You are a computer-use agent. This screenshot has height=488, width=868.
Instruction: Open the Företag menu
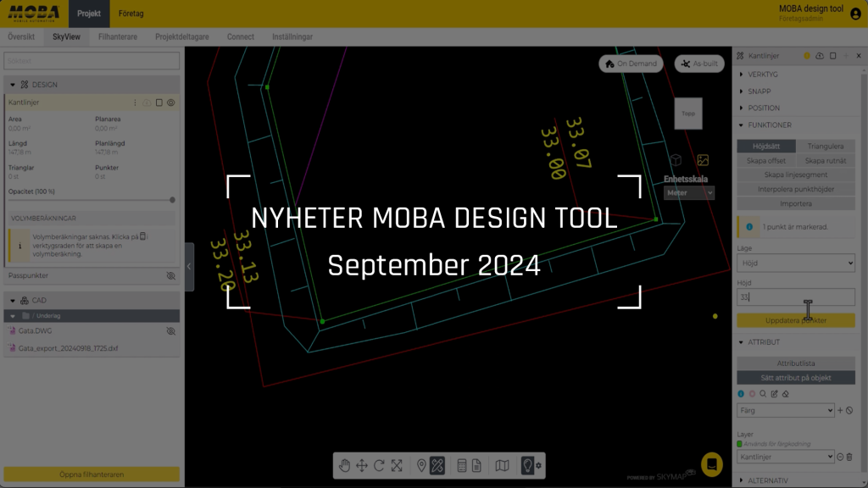[x=131, y=14]
